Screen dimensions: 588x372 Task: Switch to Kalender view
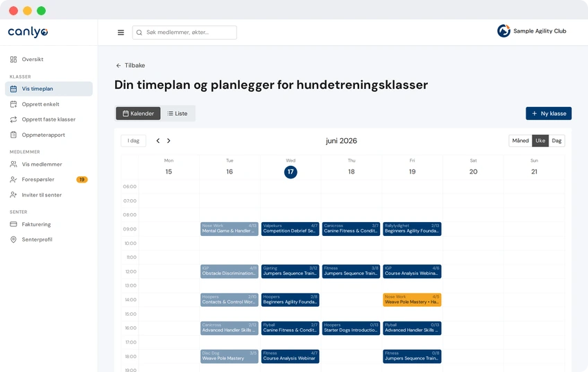pos(138,113)
